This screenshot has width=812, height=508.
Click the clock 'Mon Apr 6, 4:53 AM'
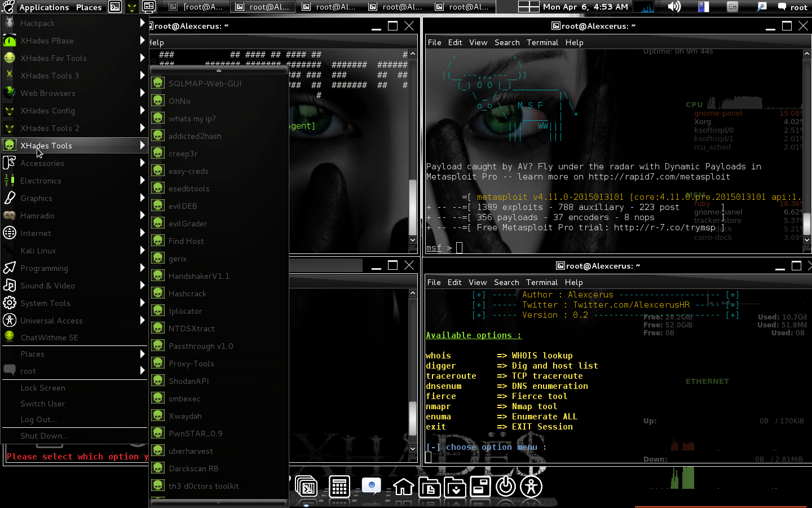point(585,7)
